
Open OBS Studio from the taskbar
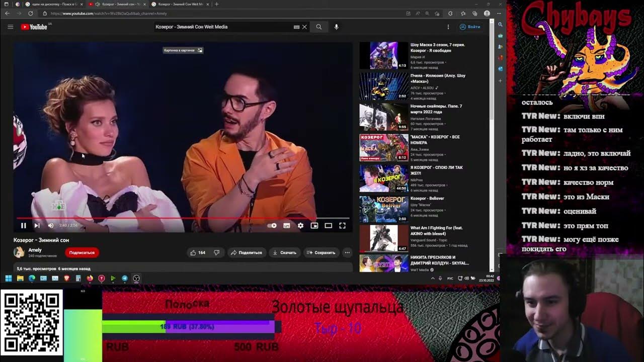tap(136, 278)
